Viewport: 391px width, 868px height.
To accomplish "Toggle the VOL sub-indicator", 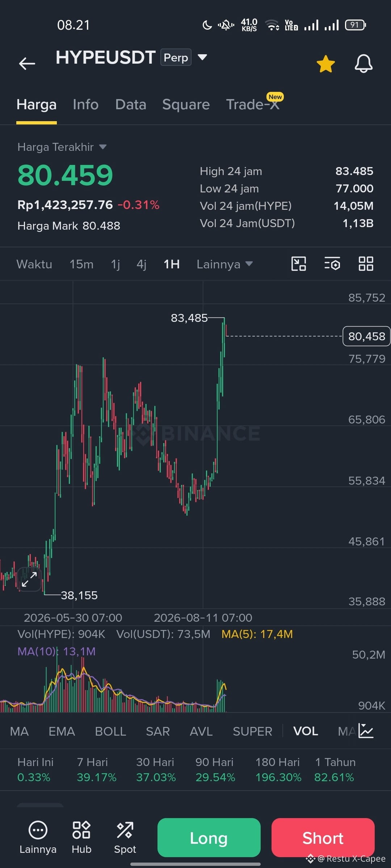I will pyautogui.click(x=306, y=731).
